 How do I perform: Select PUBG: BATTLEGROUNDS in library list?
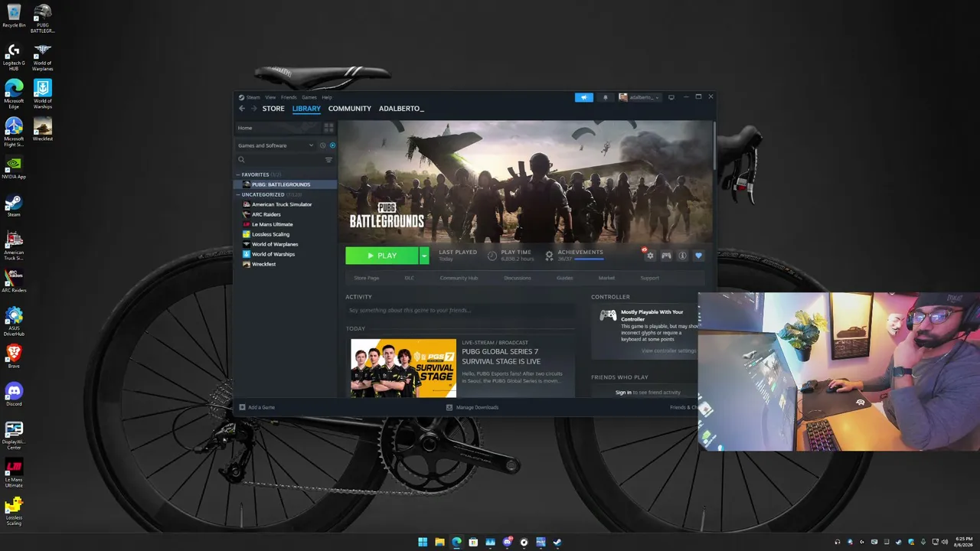(x=285, y=184)
